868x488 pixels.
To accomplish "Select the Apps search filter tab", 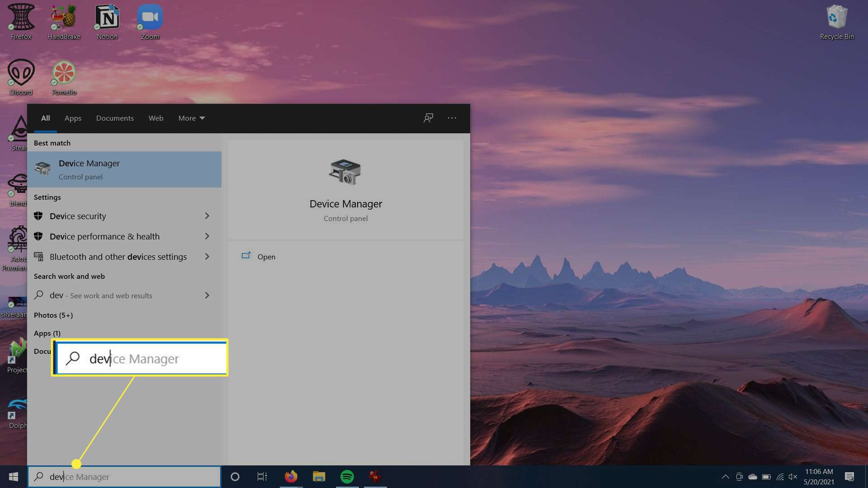I will click(x=73, y=118).
